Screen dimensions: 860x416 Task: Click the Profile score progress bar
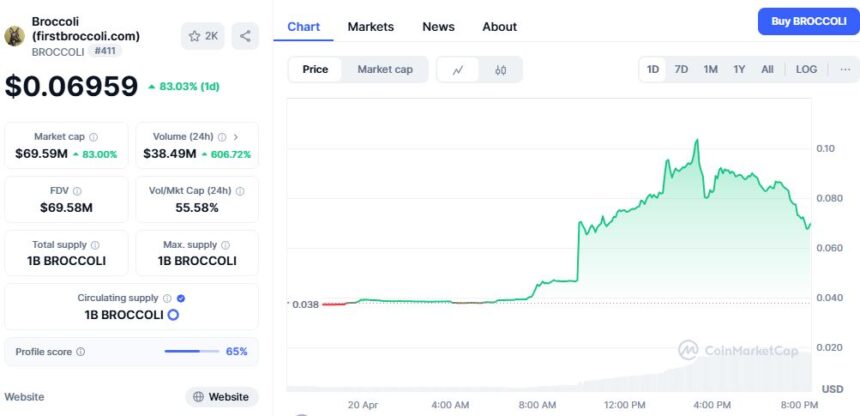192,351
